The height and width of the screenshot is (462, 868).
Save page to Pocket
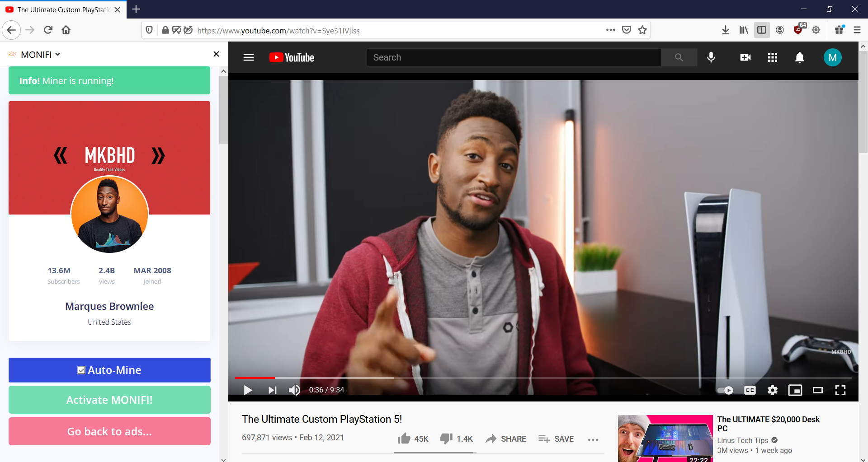627,30
